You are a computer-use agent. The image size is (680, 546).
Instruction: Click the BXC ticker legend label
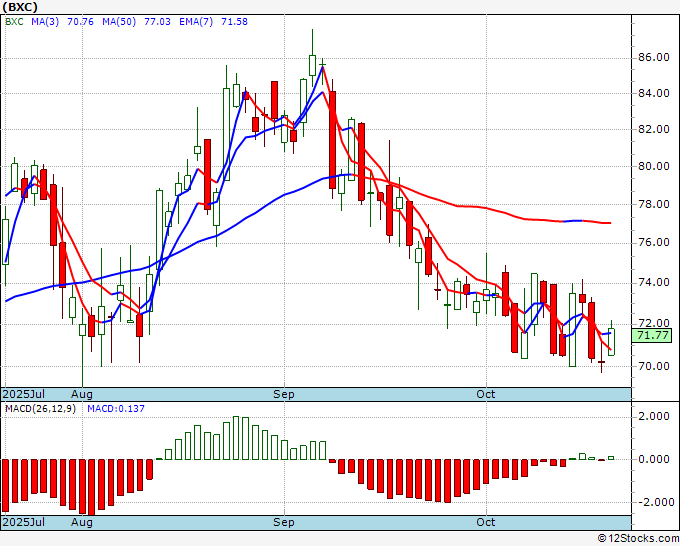tap(14, 22)
